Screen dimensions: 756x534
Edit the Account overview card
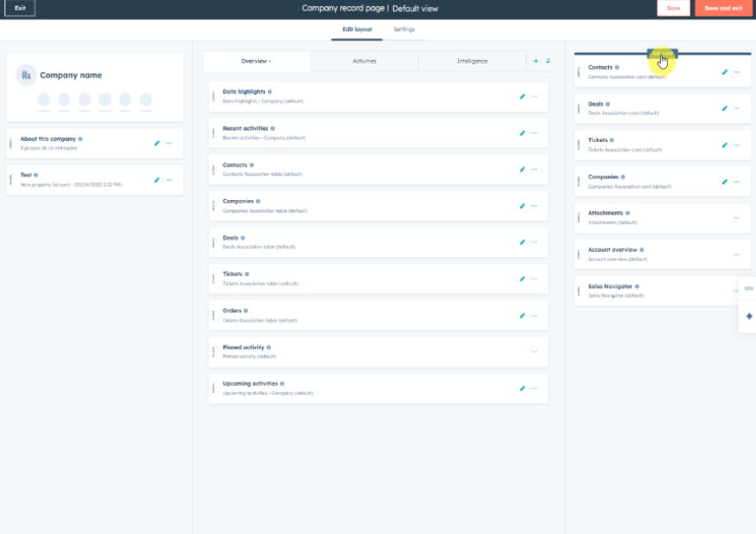[736, 254]
